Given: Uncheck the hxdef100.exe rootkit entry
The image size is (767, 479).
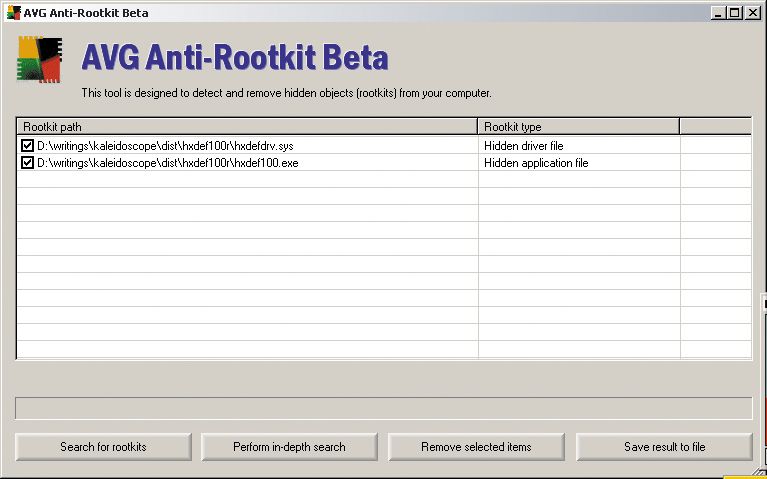Looking at the screenshot, I should (28, 163).
